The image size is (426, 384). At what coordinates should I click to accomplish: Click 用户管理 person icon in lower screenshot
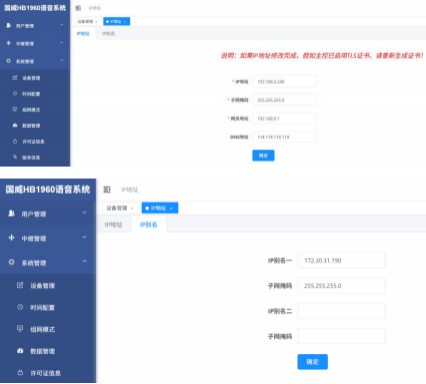(11, 213)
